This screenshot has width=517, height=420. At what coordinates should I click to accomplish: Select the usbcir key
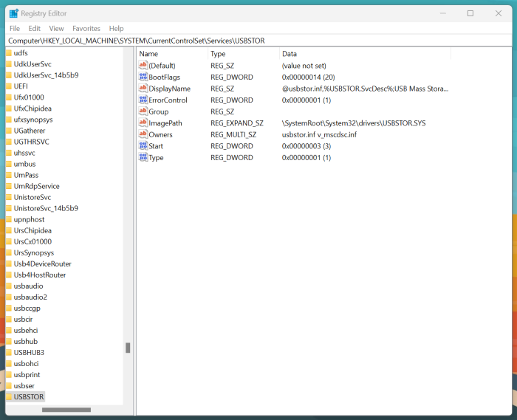[x=23, y=319]
